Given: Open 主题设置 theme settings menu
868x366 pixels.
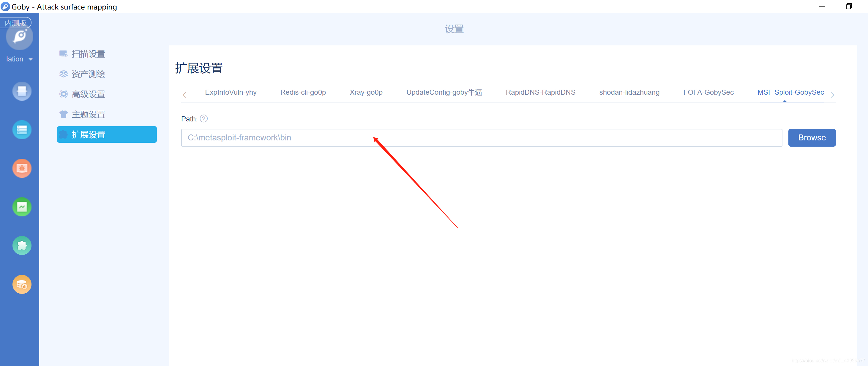Looking at the screenshot, I should (x=88, y=115).
